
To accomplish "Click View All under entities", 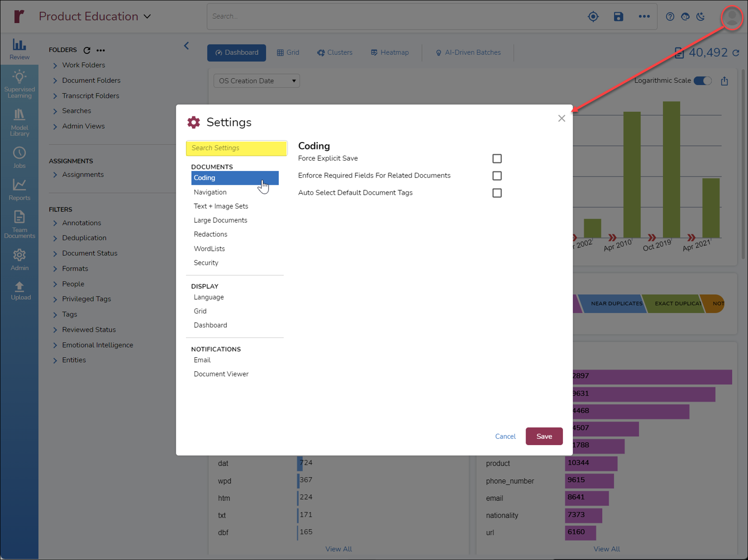I will pos(607,549).
